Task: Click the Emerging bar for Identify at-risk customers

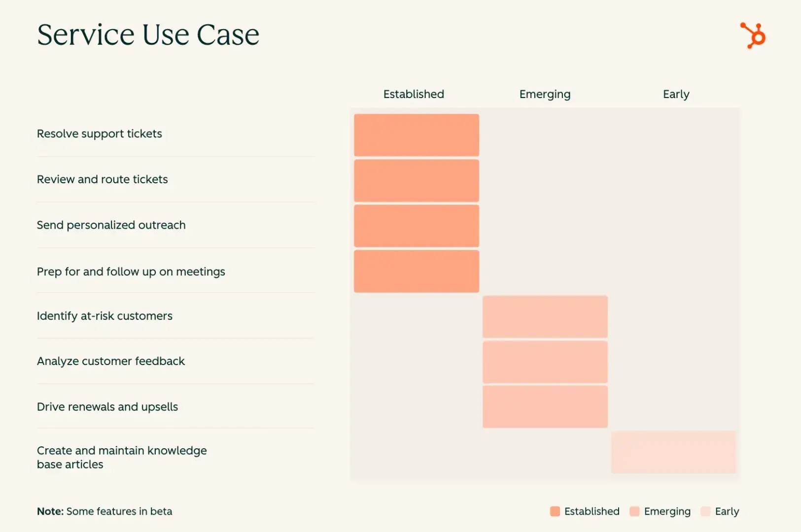Action: pos(545,317)
